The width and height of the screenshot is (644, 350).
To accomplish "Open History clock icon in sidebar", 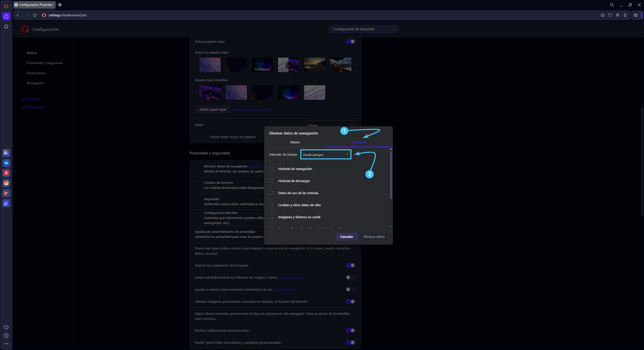I will tap(6, 335).
